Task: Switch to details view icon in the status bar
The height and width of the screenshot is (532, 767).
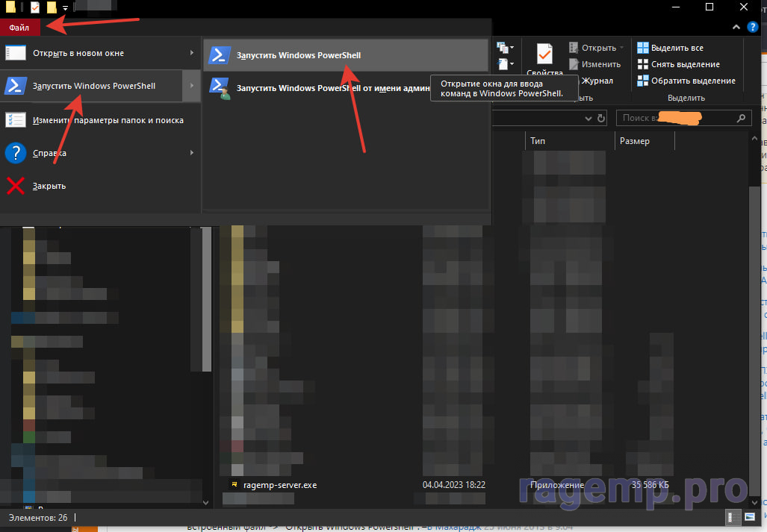Action: 732,517
